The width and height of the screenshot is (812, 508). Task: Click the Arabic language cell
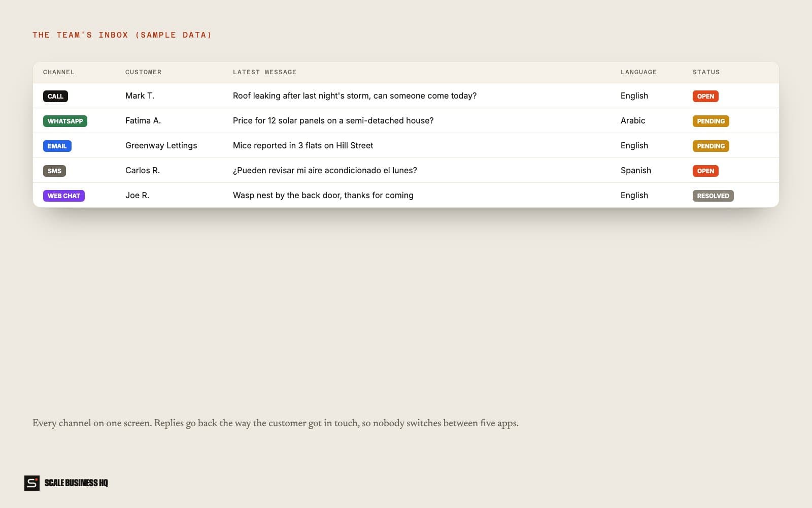(x=633, y=120)
